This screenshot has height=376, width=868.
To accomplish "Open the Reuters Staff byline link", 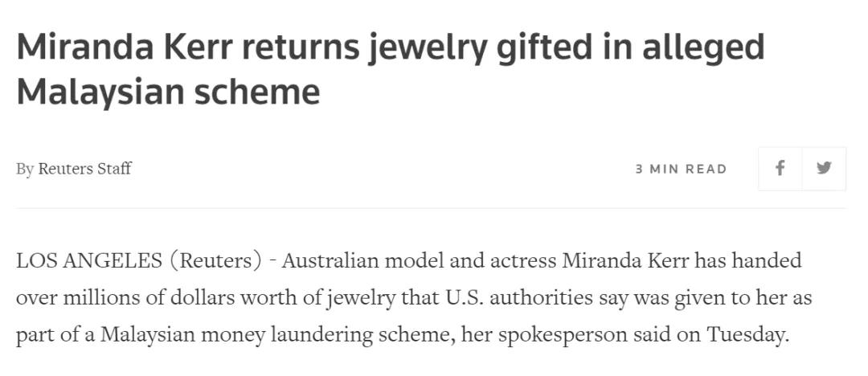I will point(84,169).
